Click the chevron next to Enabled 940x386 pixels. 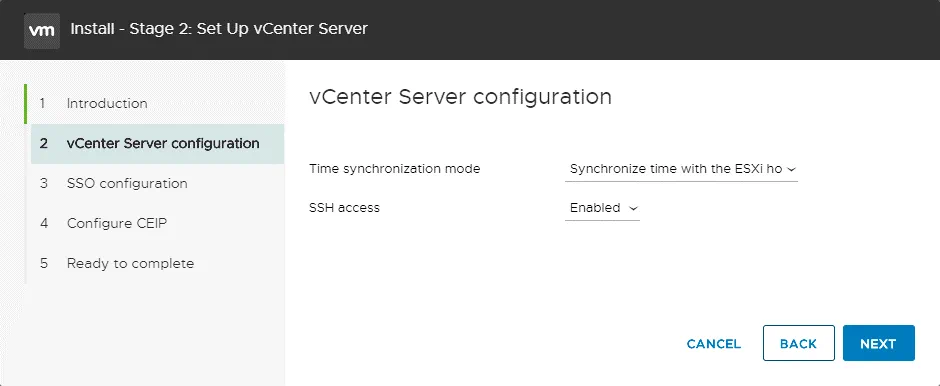(x=632, y=209)
